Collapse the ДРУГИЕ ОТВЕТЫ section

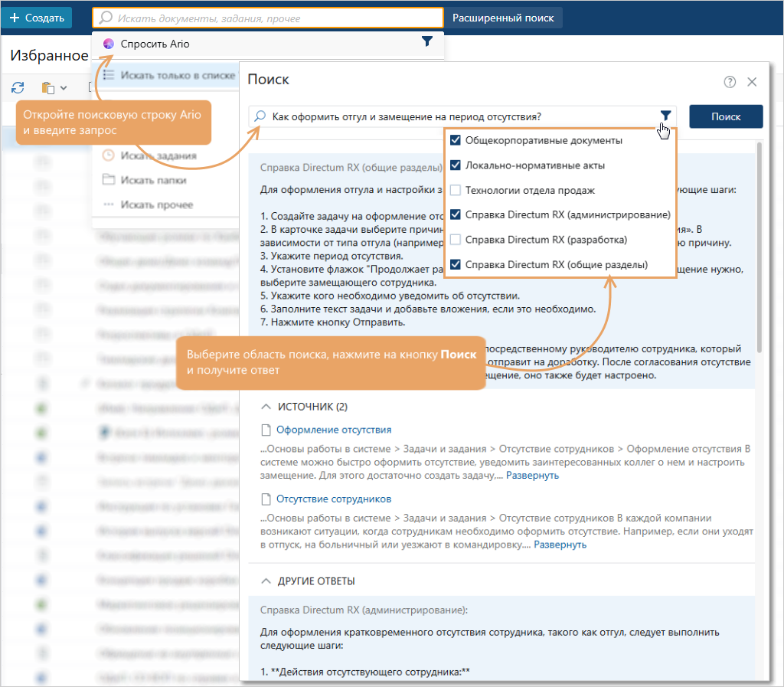[266, 581]
